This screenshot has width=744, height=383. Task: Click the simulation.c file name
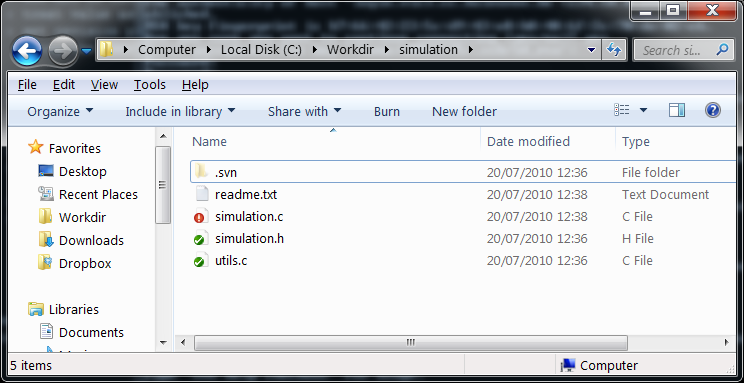(x=249, y=216)
